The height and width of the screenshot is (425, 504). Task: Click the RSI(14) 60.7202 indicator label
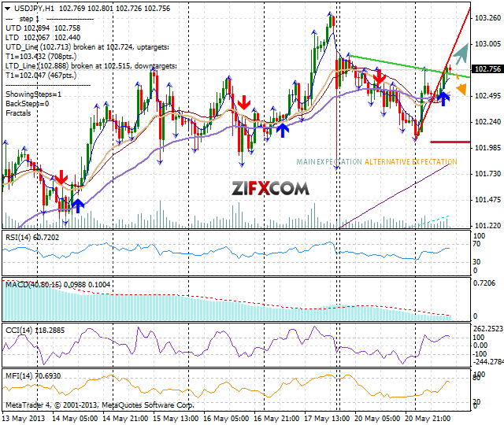[x=32, y=238]
